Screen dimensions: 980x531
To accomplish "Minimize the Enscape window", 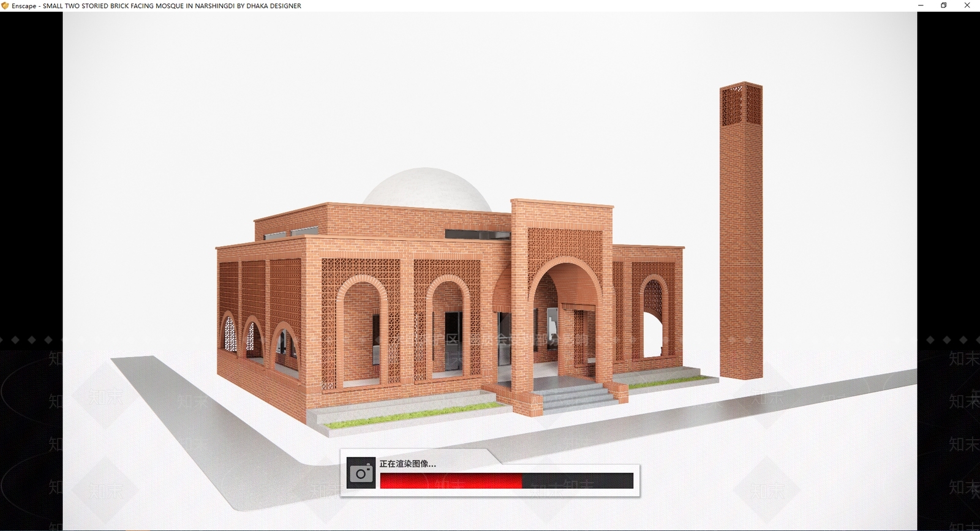I will click(921, 6).
